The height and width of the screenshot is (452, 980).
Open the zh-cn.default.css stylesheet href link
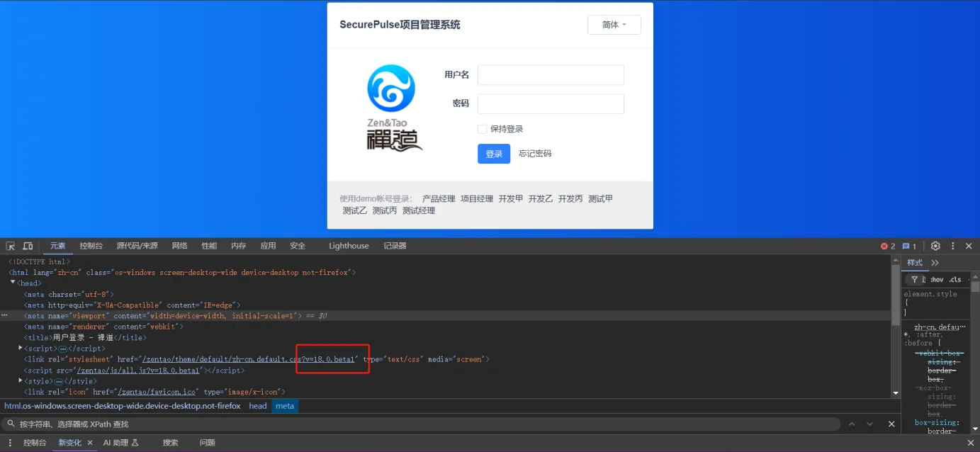tap(249, 359)
